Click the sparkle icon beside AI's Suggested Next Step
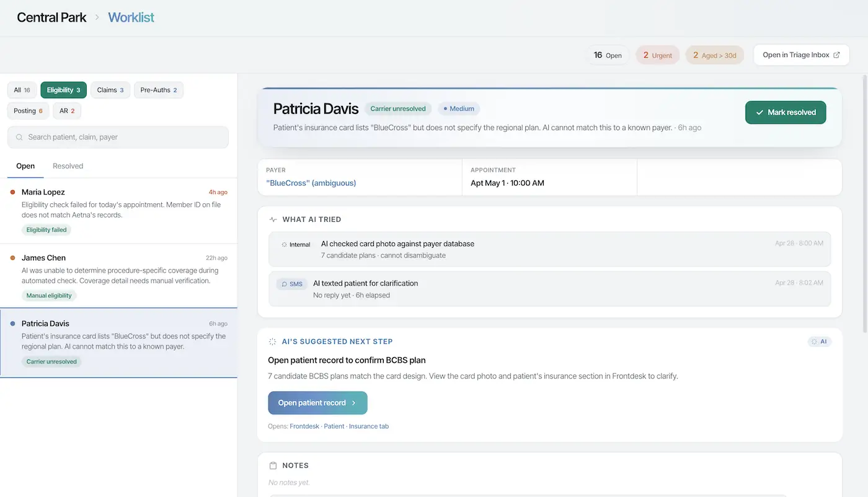 [x=272, y=341]
